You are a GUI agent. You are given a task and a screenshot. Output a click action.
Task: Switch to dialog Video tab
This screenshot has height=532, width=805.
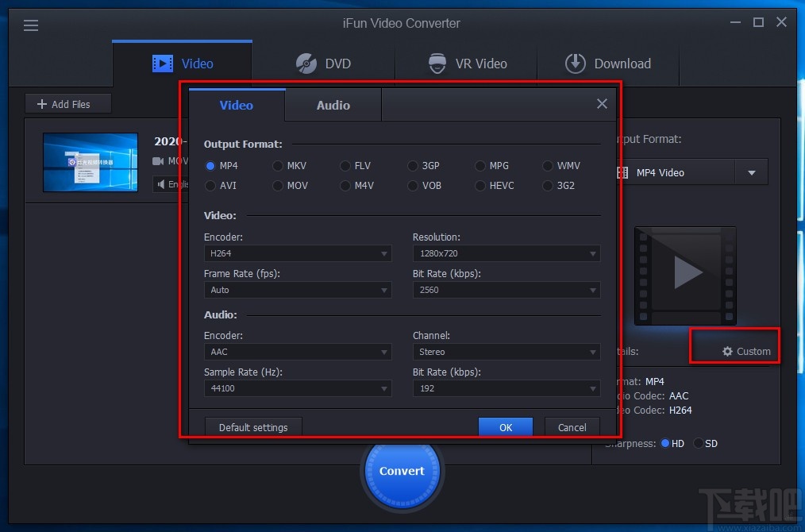[x=237, y=105]
